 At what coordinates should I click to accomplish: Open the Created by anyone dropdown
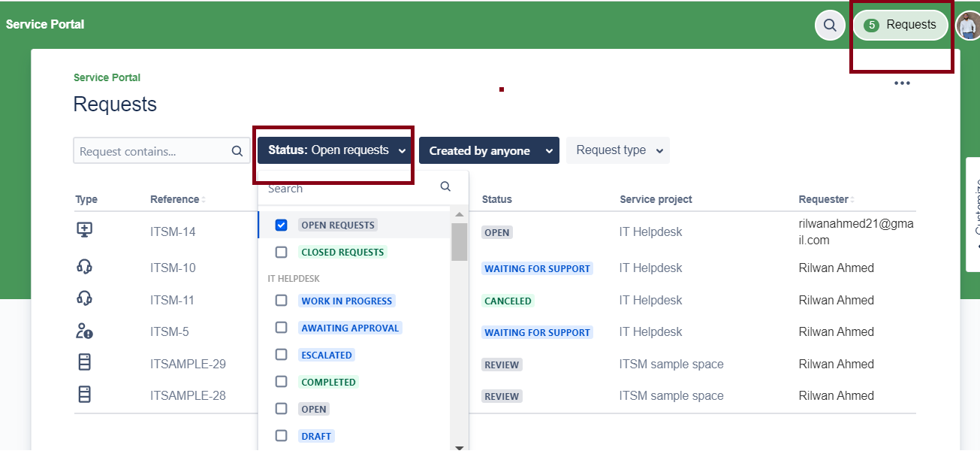click(x=488, y=150)
